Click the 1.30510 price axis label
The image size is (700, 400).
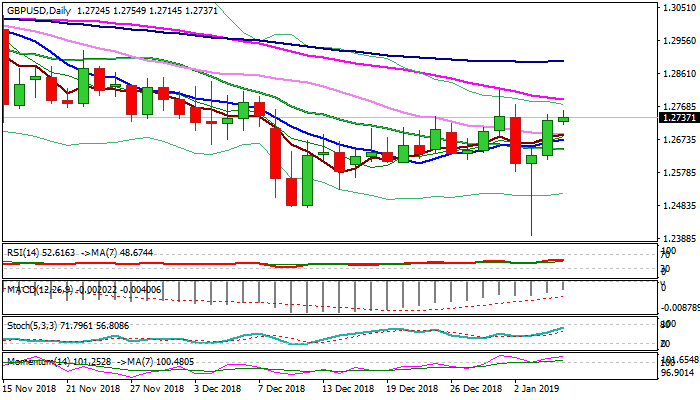(680, 8)
